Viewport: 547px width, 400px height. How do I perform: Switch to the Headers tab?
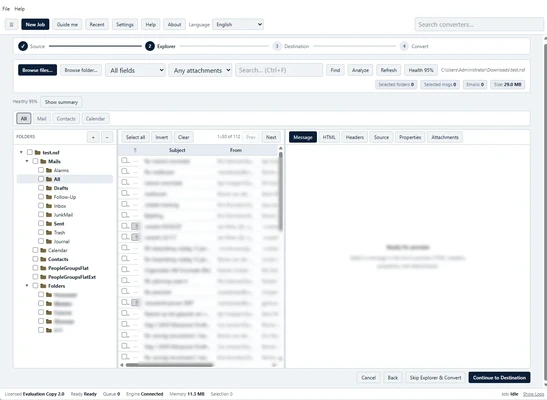click(x=355, y=137)
